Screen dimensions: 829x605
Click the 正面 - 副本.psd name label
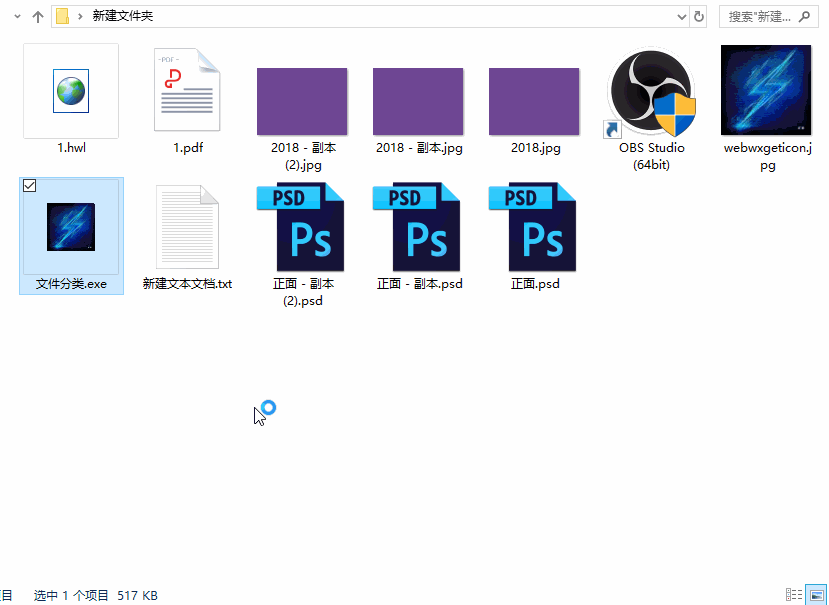419,284
